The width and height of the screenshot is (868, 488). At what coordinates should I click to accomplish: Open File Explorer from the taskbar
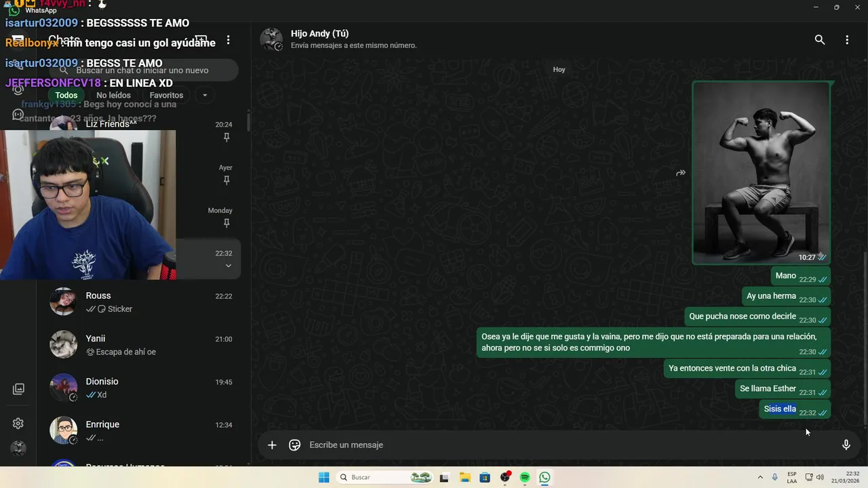(x=465, y=477)
